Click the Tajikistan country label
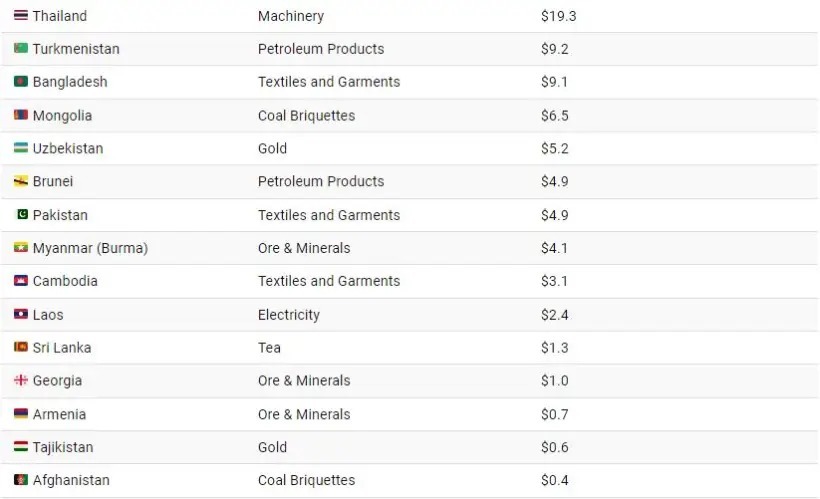The width and height of the screenshot is (820, 499). [x=63, y=447]
